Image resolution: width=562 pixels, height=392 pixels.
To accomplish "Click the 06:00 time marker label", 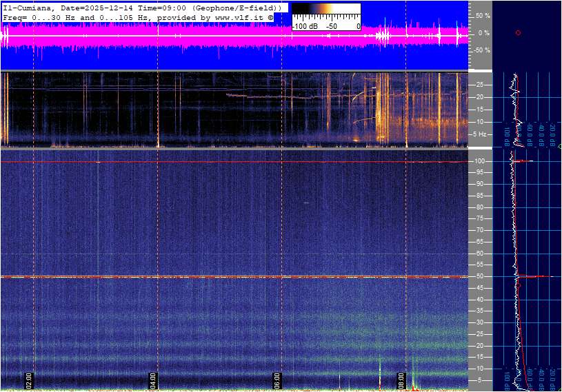I will (x=277, y=380).
